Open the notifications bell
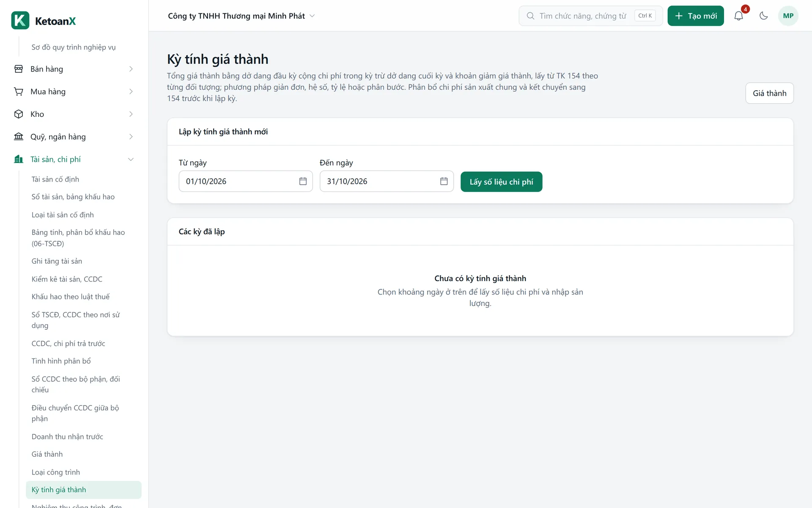Viewport: 812px width, 508px height. point(738,16)
